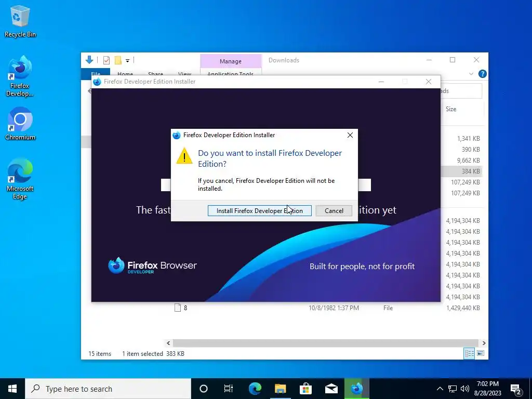532x399 pixels.
Task: Click the Downloads arrow icon in Explorer title bar
Action: point(89,60)
